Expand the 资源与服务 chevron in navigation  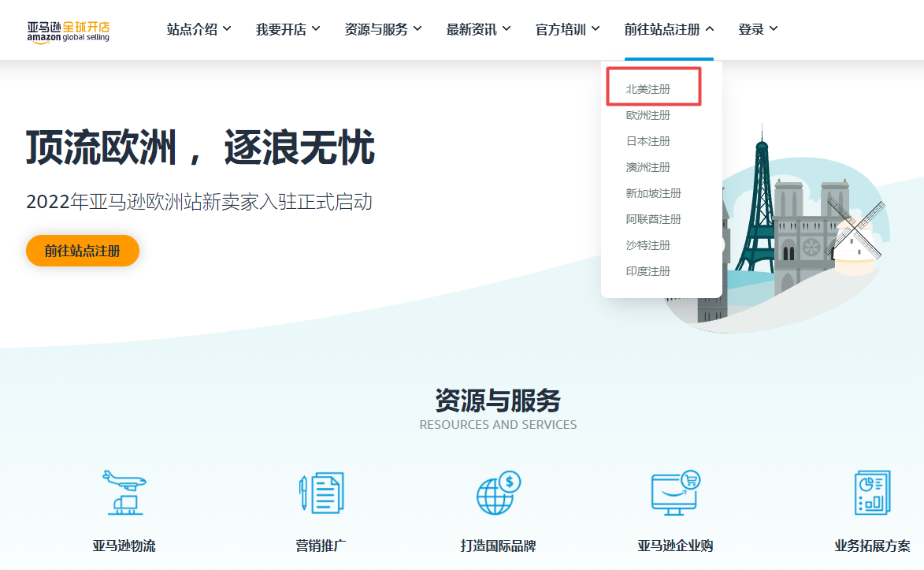417,28
